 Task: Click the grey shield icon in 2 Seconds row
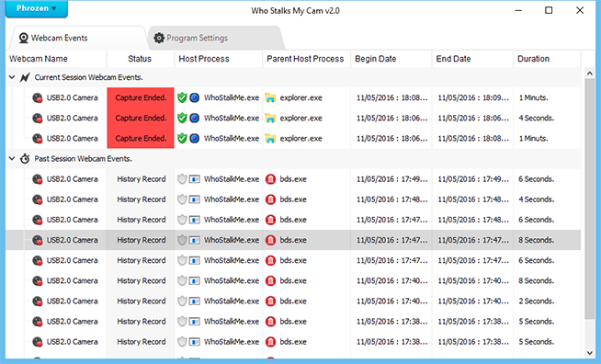tap(182, 301)
